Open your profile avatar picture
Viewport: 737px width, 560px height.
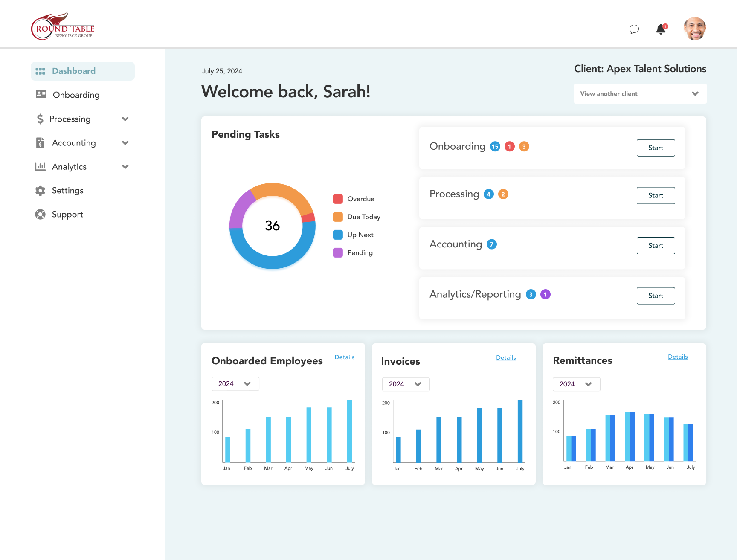pyautogui.click(x=695, y=29)
